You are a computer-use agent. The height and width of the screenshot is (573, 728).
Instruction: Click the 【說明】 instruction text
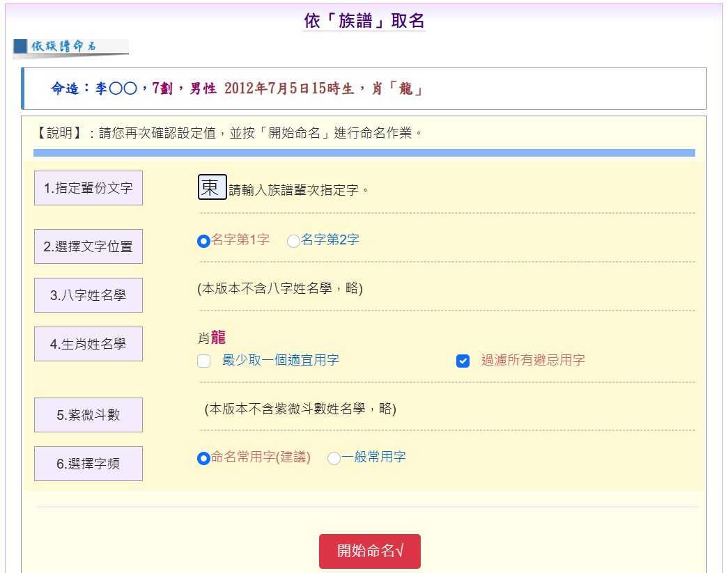coord(230,132)
